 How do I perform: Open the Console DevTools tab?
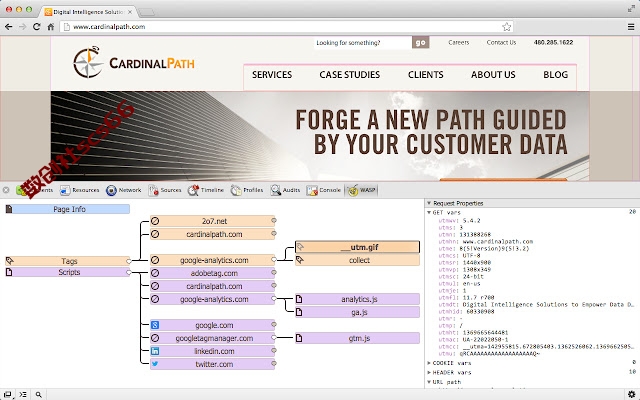(x=324, y=190)
